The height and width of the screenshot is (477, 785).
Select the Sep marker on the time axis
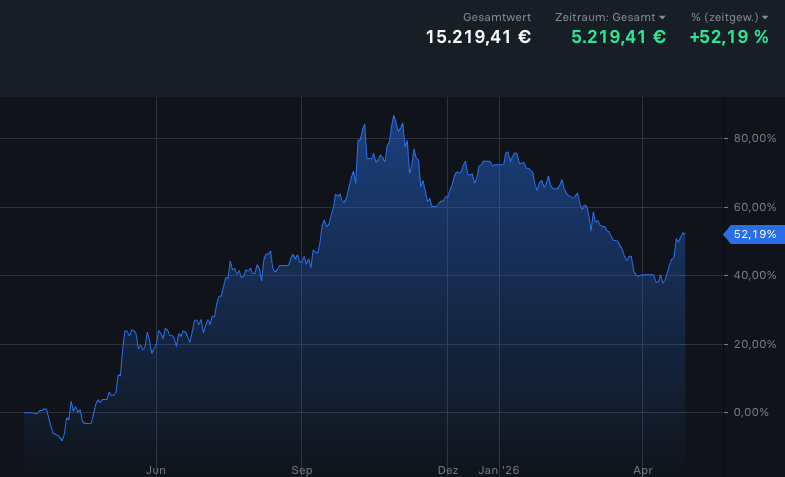click(x=302, y=469)
